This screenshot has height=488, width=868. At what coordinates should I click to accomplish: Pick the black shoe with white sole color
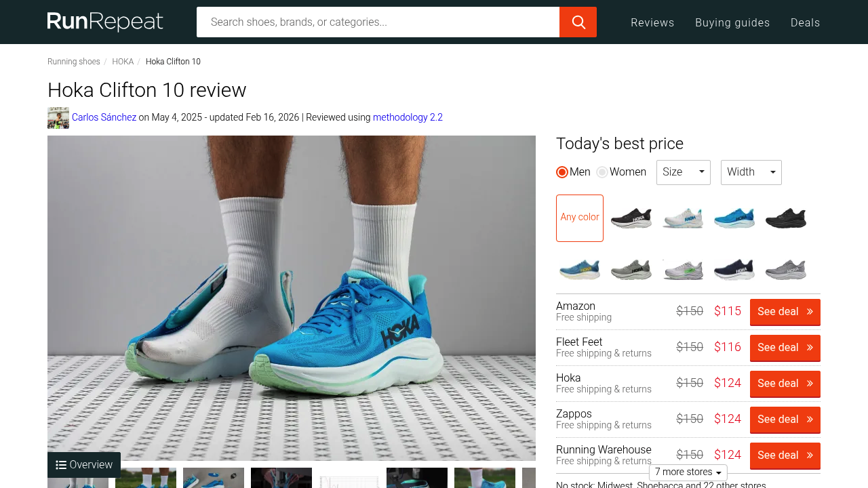[x=631, y=218]
